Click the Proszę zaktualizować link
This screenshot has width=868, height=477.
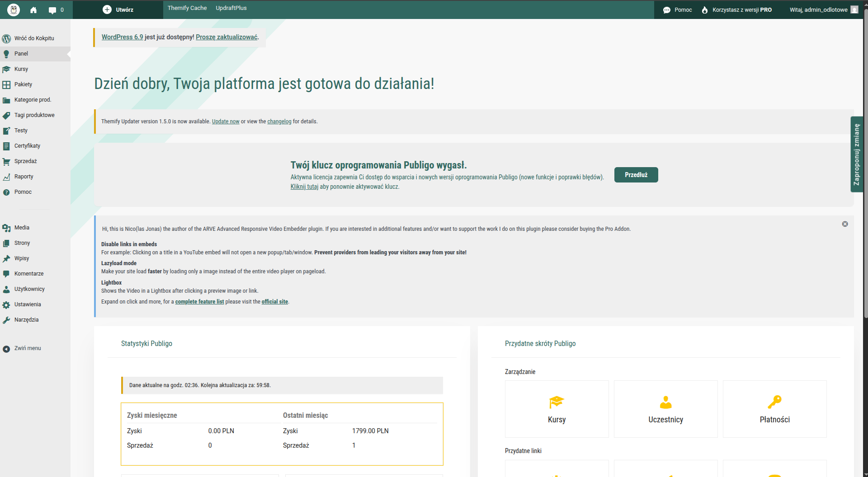click(x=226, y=37)
